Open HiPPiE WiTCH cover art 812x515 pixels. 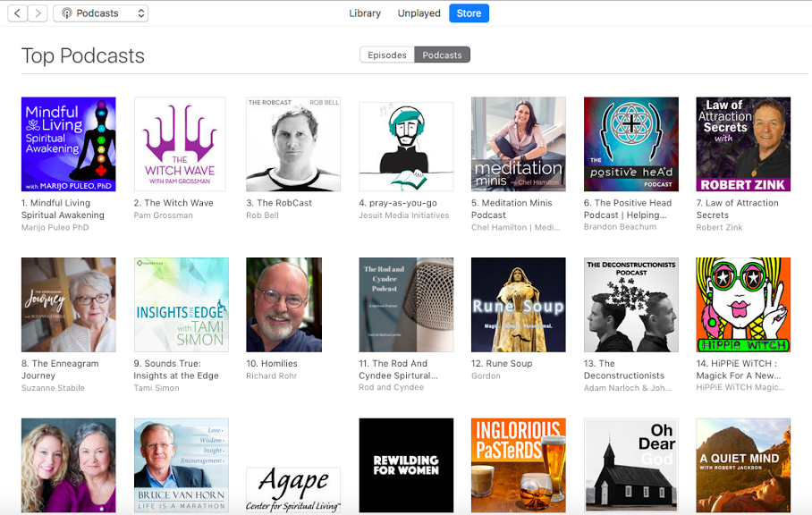(x=743, y=305)
